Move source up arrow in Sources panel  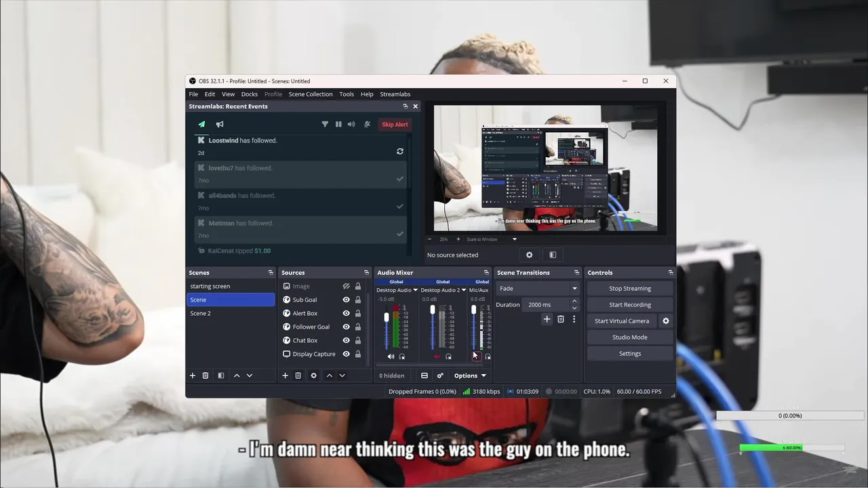(330, 375)
